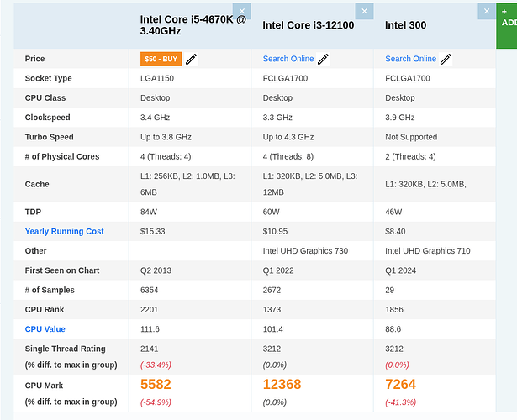Open Search Online link for Core i3-12100
The width and height of the screenshot is (517, 420).
pyautogui.click(x=288, y=59)
